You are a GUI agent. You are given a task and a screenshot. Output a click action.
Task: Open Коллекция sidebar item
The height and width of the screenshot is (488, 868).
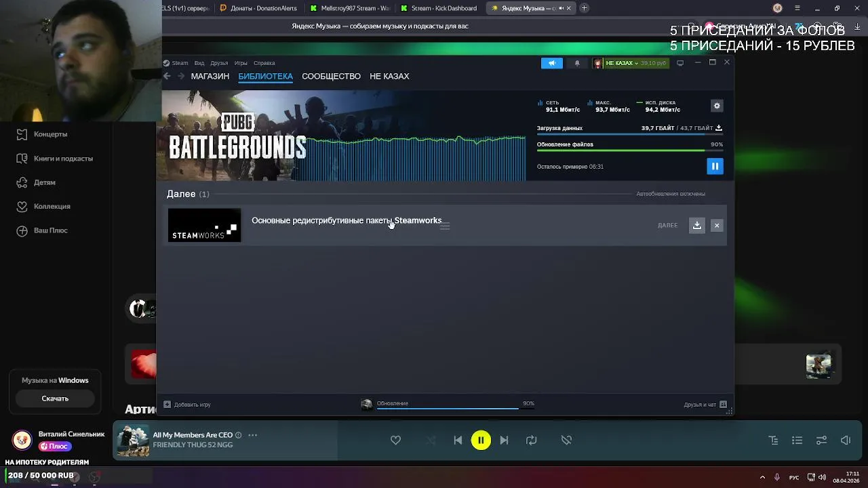click(43, 206)
